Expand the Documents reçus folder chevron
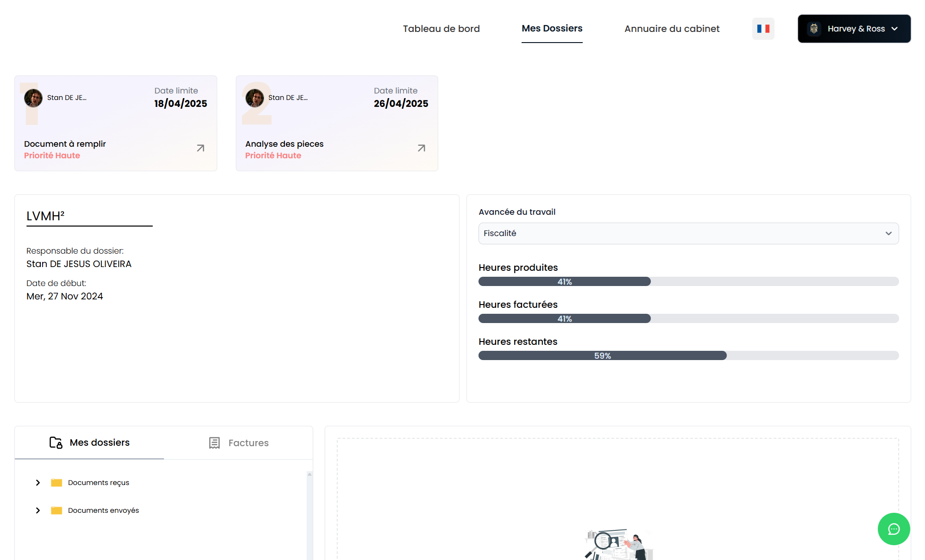 click(x=38, y=483)
